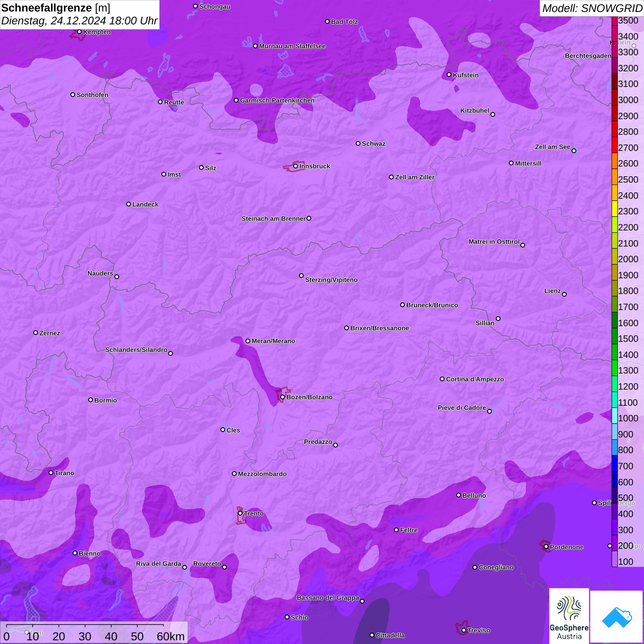Click the 'Matrei in Osttirol' label

[x=494, y=241]
